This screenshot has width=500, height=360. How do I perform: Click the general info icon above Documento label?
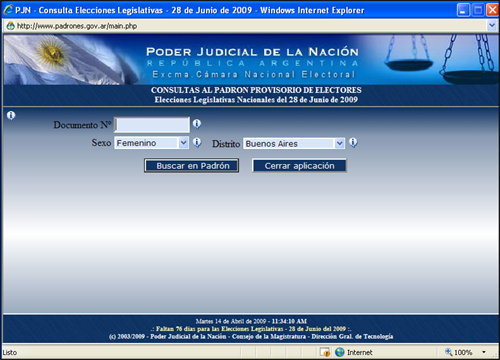click(x=11, y=116)
